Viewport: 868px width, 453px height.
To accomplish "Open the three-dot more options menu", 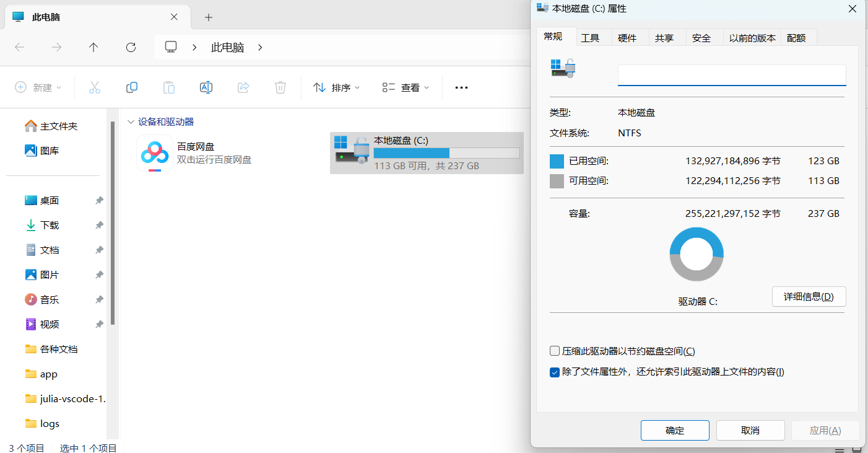I will click(x=461, y=87).
